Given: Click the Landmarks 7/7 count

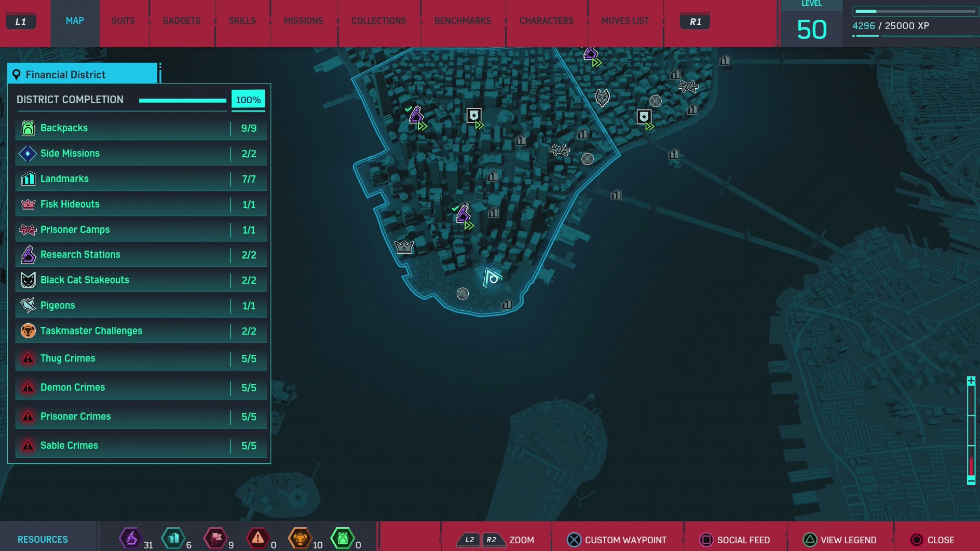Looking at the screenshot, I should pyautogui.click(x=249, y=179).
